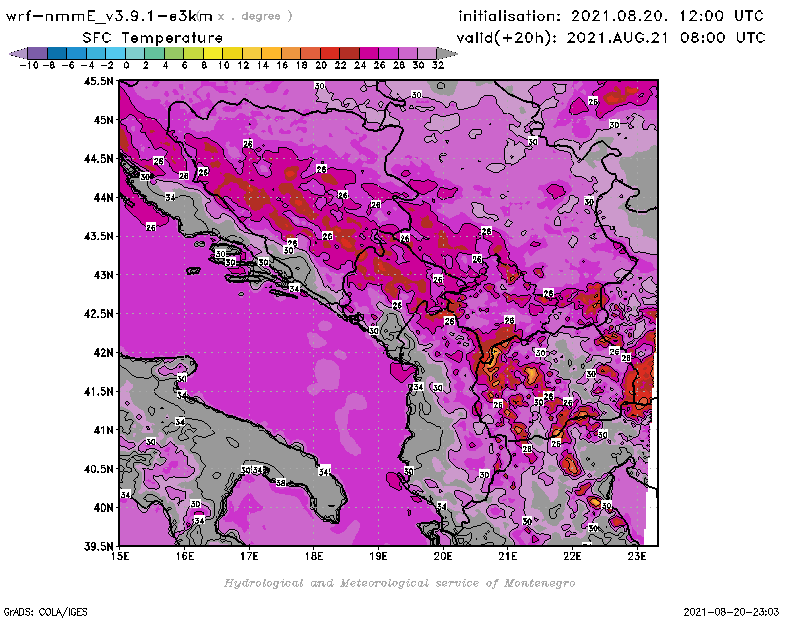The width and height of the screenshot is (800, 618).
Task: Click 'Hydrological and Meteorological service of Montenegro' caption
Action: coord(399,583)
